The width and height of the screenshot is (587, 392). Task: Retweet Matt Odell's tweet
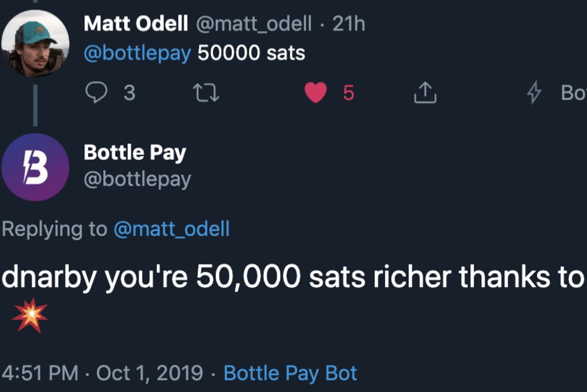(x=207, y=93)
